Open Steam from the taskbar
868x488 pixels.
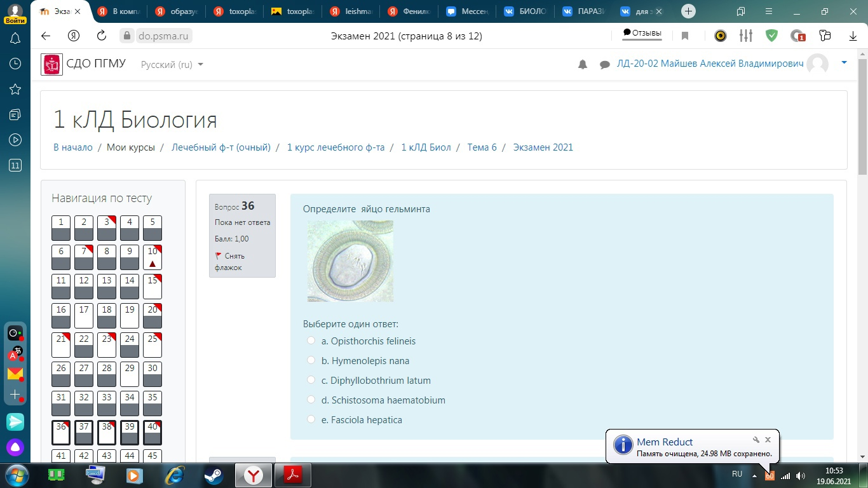(x=214, y=475)
